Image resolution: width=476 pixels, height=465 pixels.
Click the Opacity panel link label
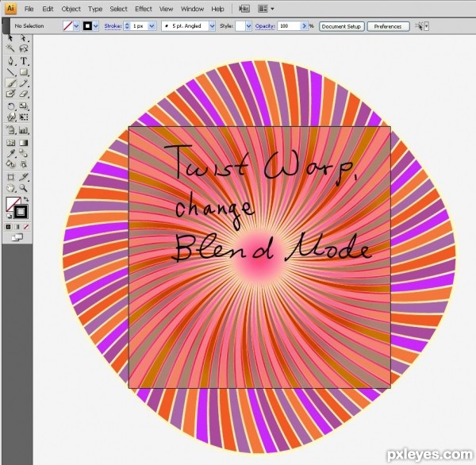pos(265,26)
